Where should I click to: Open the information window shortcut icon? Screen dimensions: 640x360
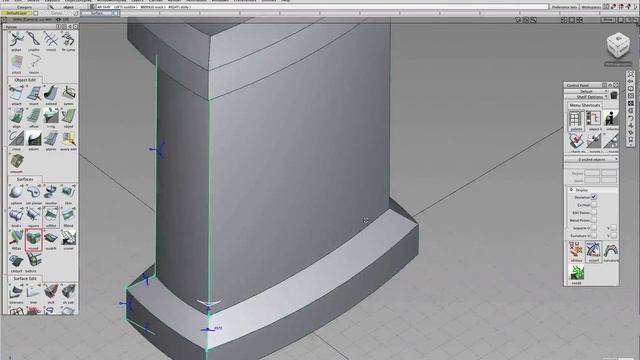pos(611,121)
